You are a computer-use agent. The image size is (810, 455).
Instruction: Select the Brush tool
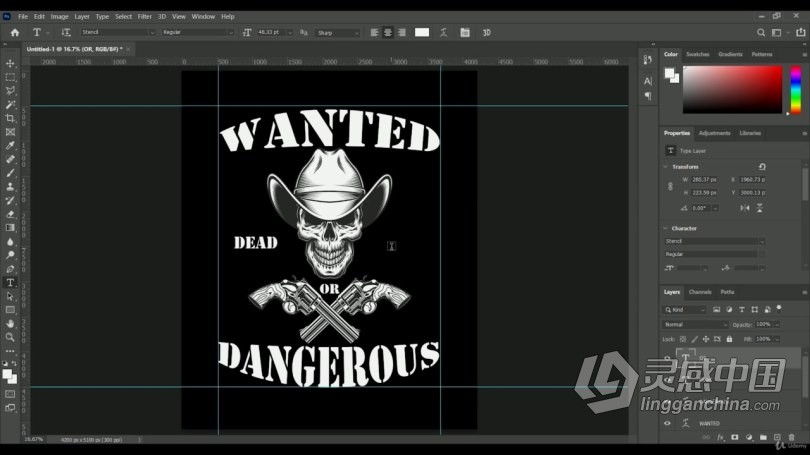pos(10,173)
